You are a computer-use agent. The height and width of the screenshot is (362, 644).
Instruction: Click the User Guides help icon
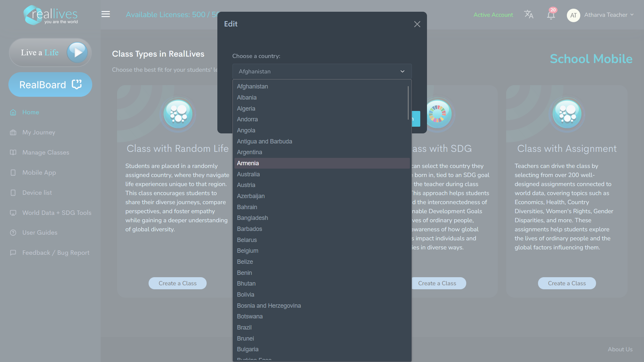point(13,233)
